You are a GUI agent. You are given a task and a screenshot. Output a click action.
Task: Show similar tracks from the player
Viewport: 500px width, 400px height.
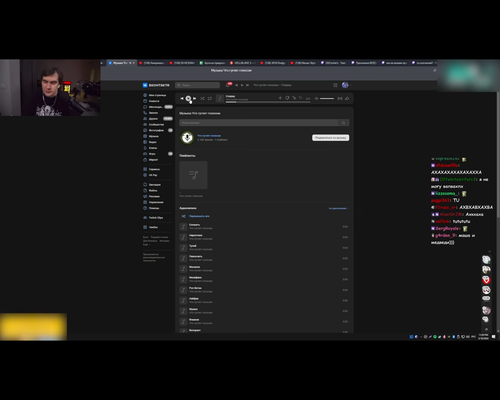[x=294, y=98]
